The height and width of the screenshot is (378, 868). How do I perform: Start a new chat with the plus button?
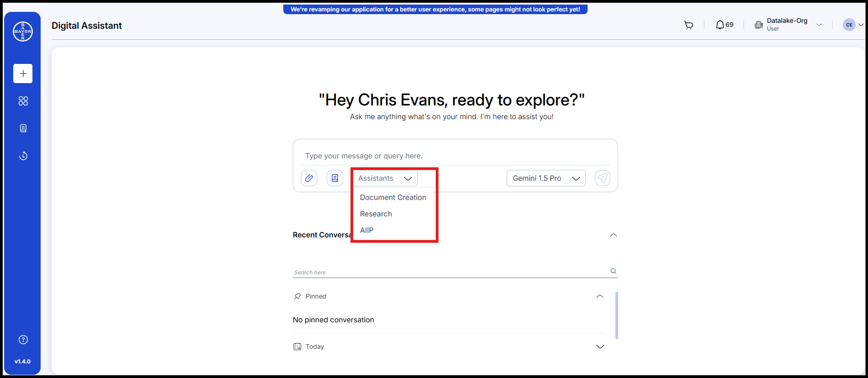23,73
